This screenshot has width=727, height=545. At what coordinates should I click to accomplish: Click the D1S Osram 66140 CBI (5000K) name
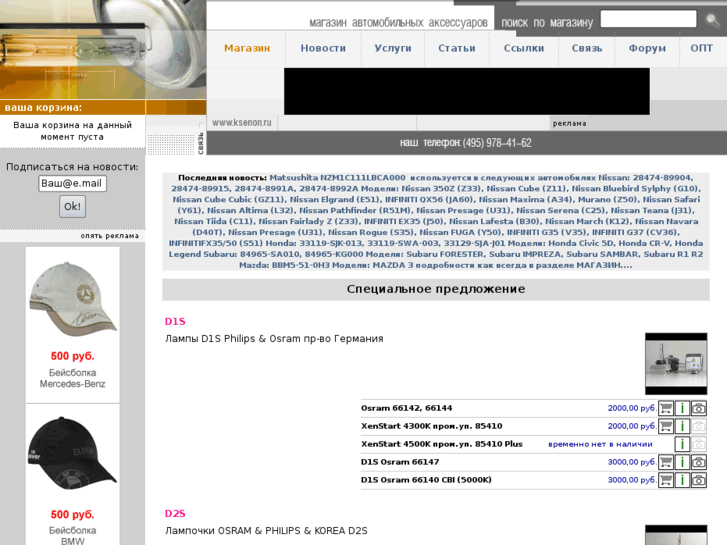(x=426, y=480)
